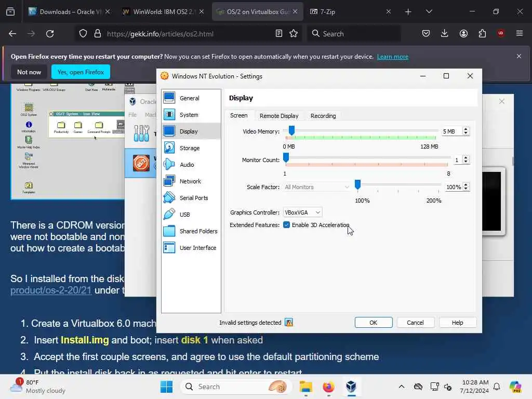The height and width of the screenshot is (399, 532).
Task: Open Firefox View in the tab bar
Action: 10,11
